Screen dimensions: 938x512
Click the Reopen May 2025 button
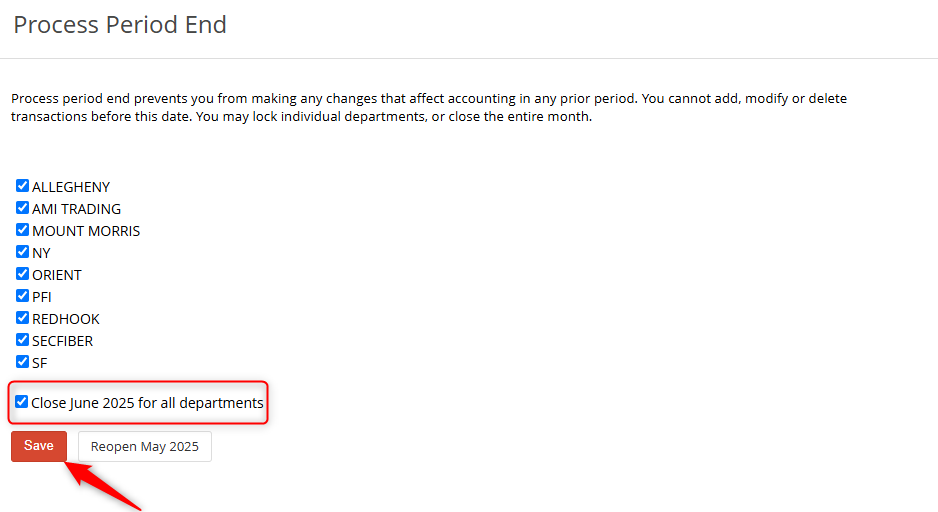pos(145,447)
